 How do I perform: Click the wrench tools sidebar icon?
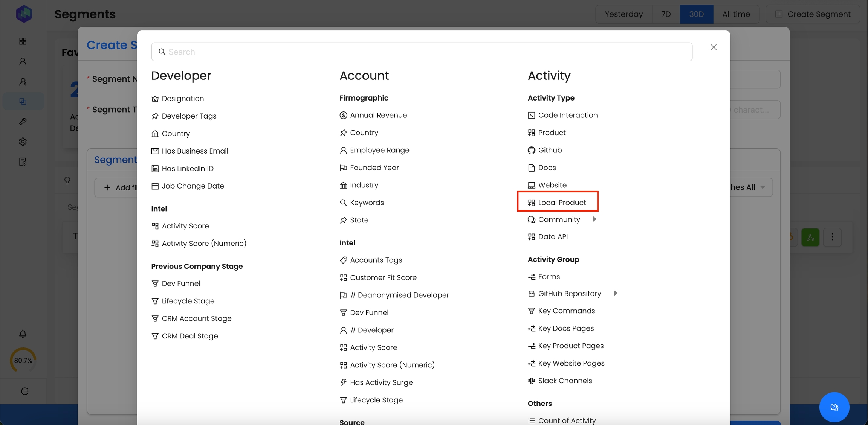(23, 122)
